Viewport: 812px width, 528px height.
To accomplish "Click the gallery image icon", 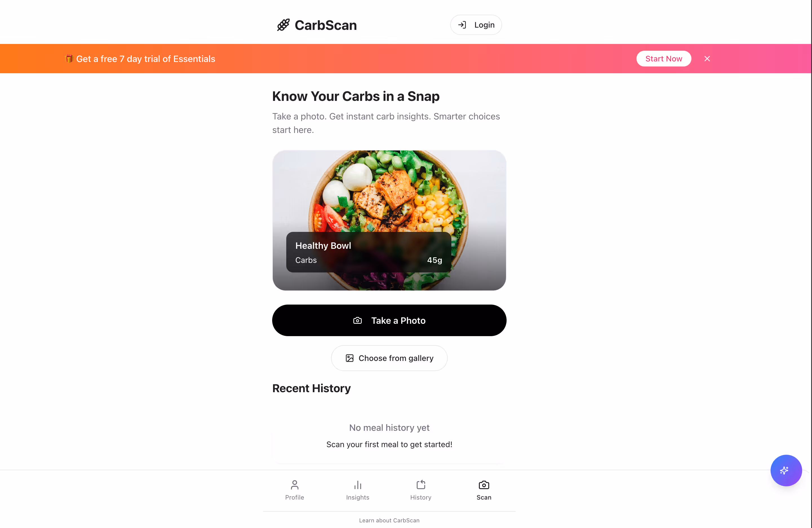I will [x=349, y=358].
